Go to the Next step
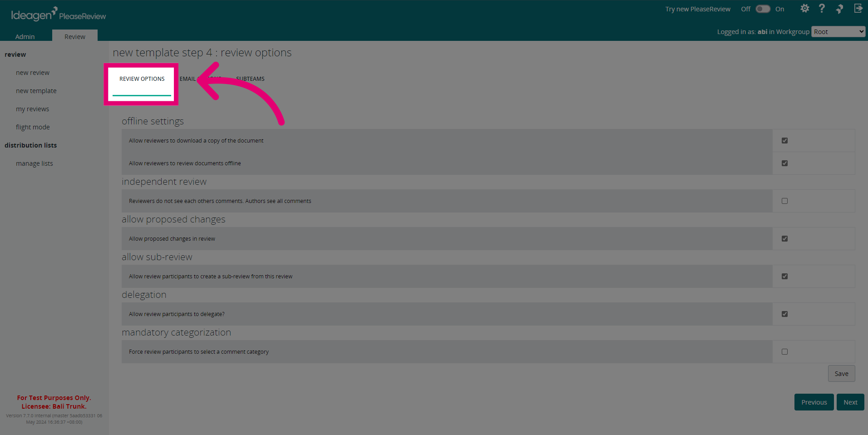Viewport: 868px width, 435px height. [x=850, y=402]
